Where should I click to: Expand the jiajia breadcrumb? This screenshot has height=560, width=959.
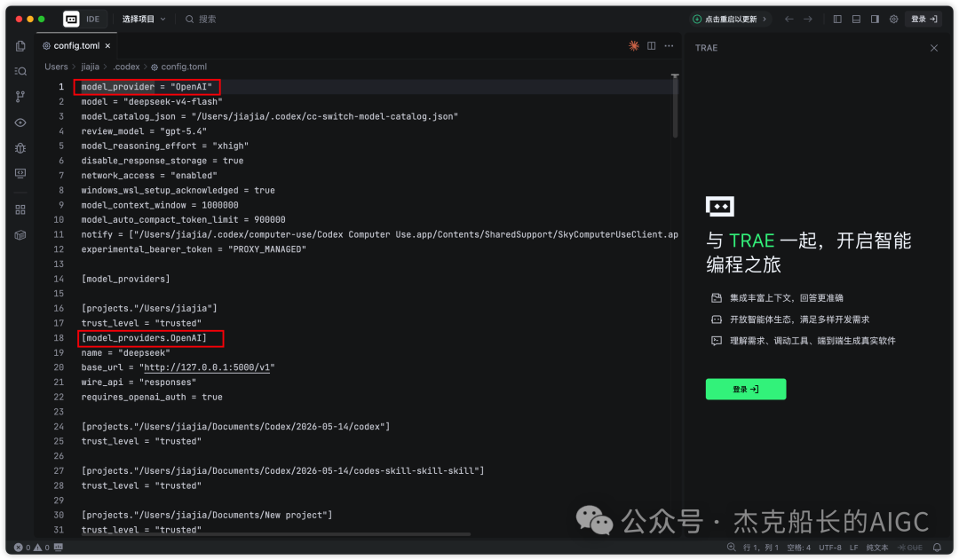pyautogui.click(x=90, y=67)
